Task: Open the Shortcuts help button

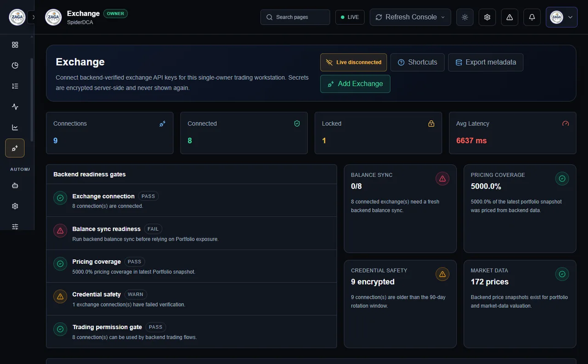Action: (418, 62)
